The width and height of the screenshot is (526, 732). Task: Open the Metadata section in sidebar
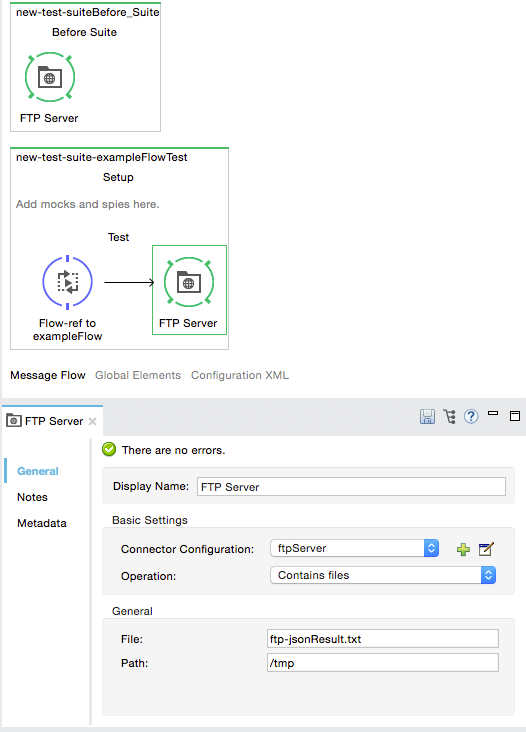click(x=42, y=523)
